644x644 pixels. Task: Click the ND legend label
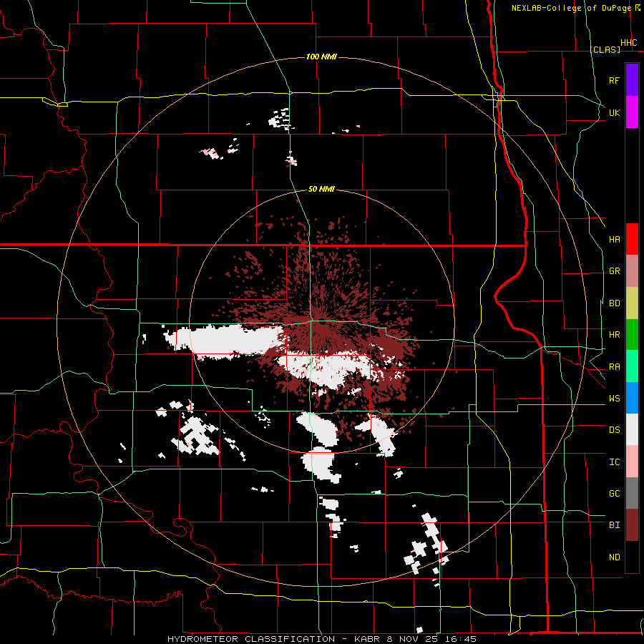click(614, 557)
